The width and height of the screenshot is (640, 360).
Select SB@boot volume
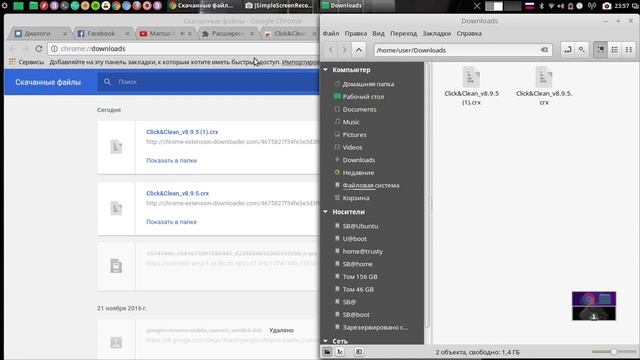356,315
